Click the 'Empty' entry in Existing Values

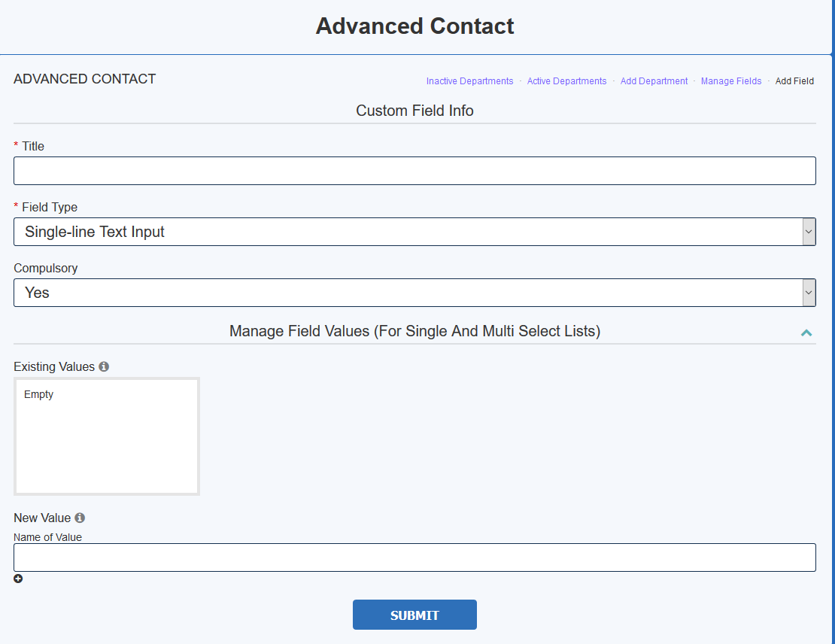point(39,394)
